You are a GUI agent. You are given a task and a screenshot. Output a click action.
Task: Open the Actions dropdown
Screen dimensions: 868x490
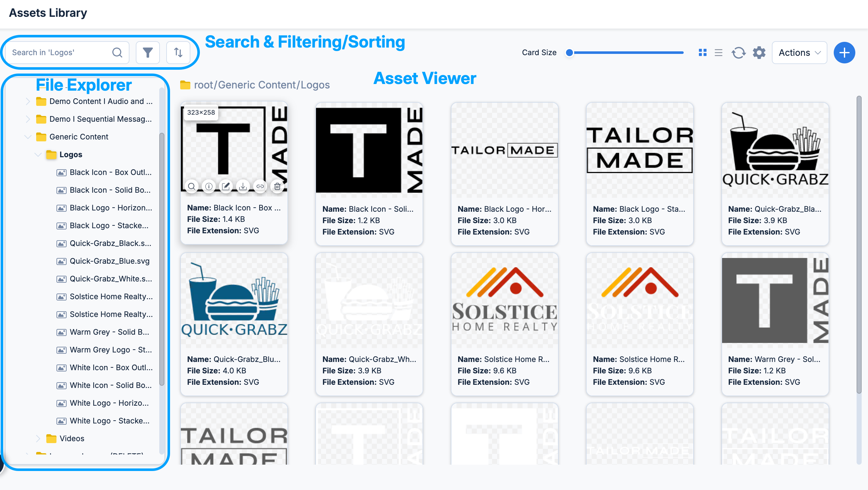[x=799, y=53]
